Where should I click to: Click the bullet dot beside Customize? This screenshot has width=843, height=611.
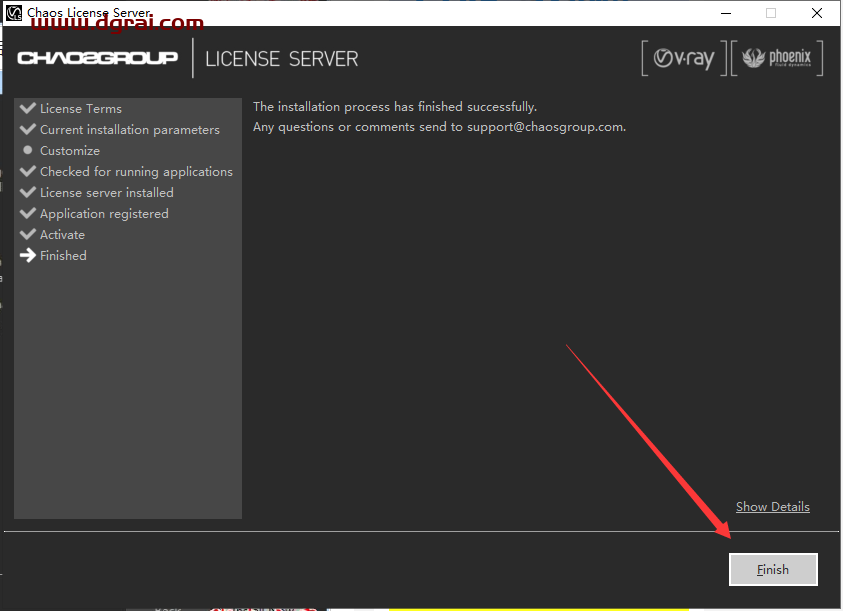[x=28, y=150]
